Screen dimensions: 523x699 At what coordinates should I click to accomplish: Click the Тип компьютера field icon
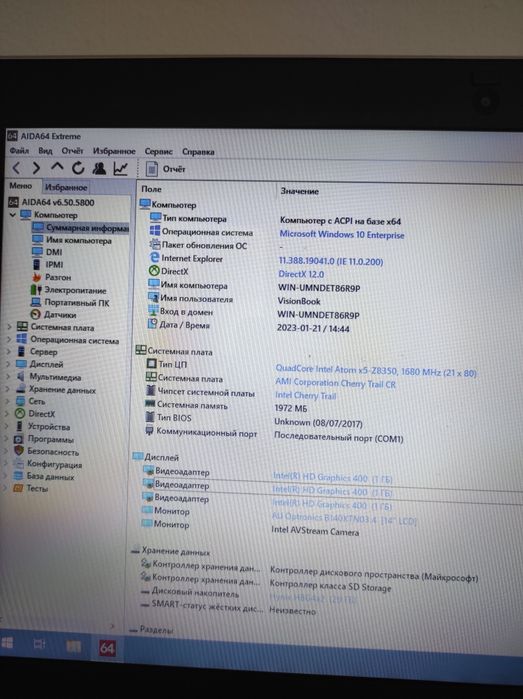(155, 218)
